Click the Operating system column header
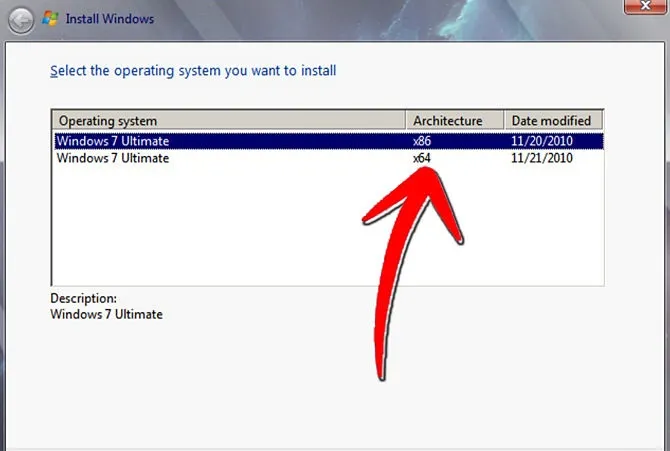Image resolution: width=670 pixels, height=451 pixels. click(x=229, y=121)
